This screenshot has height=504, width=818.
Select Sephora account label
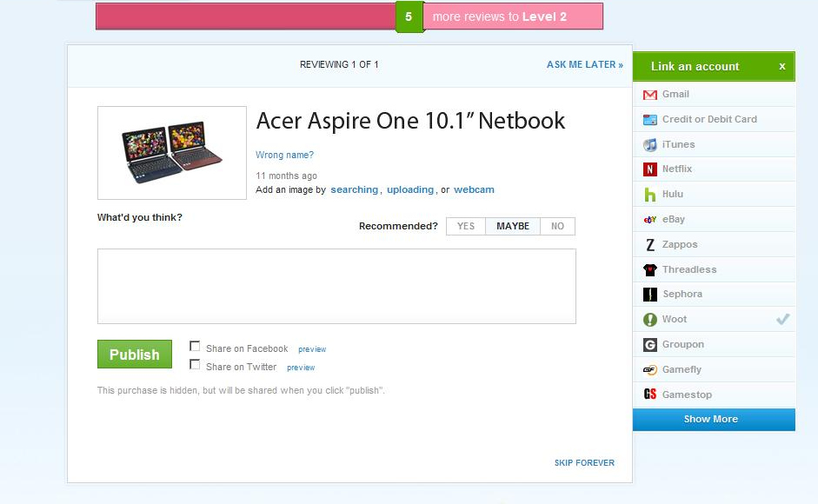tap(682, 295)
